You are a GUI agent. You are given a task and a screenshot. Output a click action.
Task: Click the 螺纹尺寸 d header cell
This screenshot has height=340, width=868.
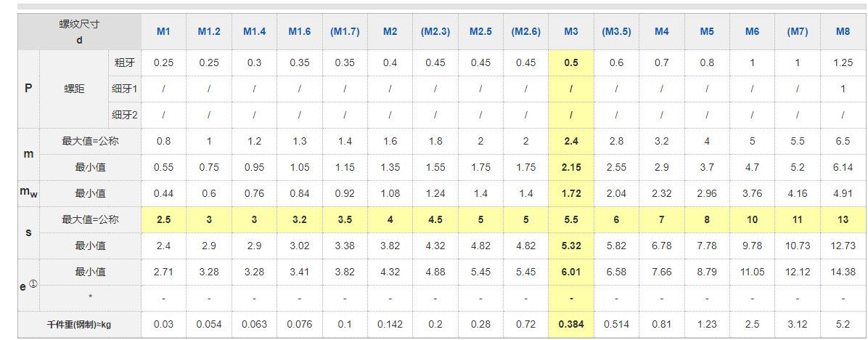tap(79, 32)
